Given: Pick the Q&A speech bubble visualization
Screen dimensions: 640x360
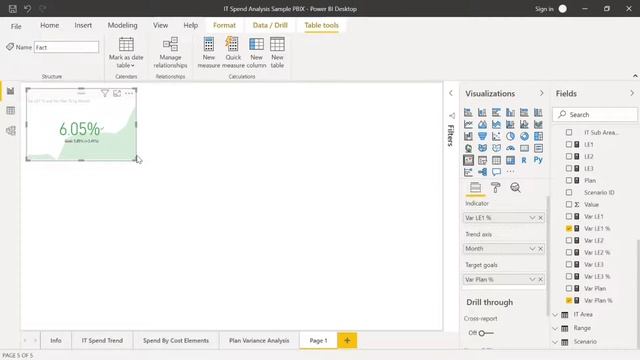Looking at the screenshot, I should [x=496, y=172].
